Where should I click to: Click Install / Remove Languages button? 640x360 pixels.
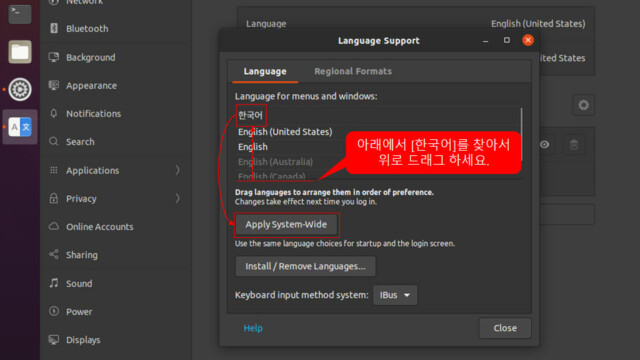coord(305,266)
